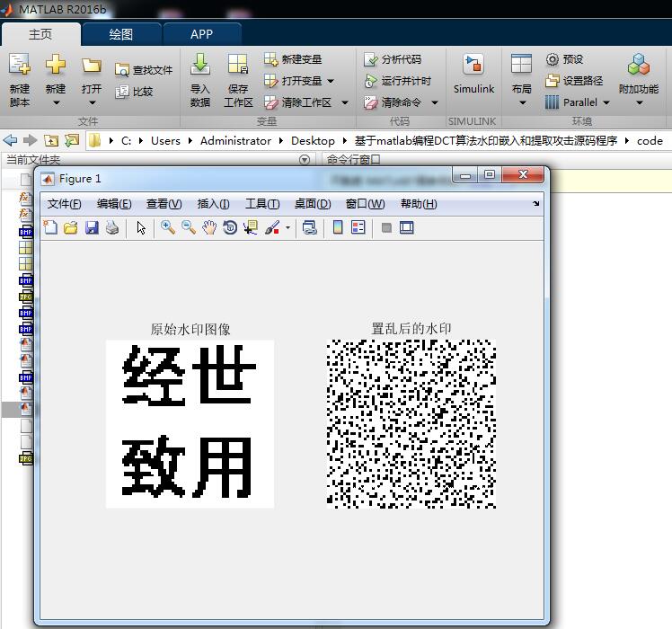Insert a legend in the figure
The height and width of the screenshot is (629, 672).
tap(358, 227)
